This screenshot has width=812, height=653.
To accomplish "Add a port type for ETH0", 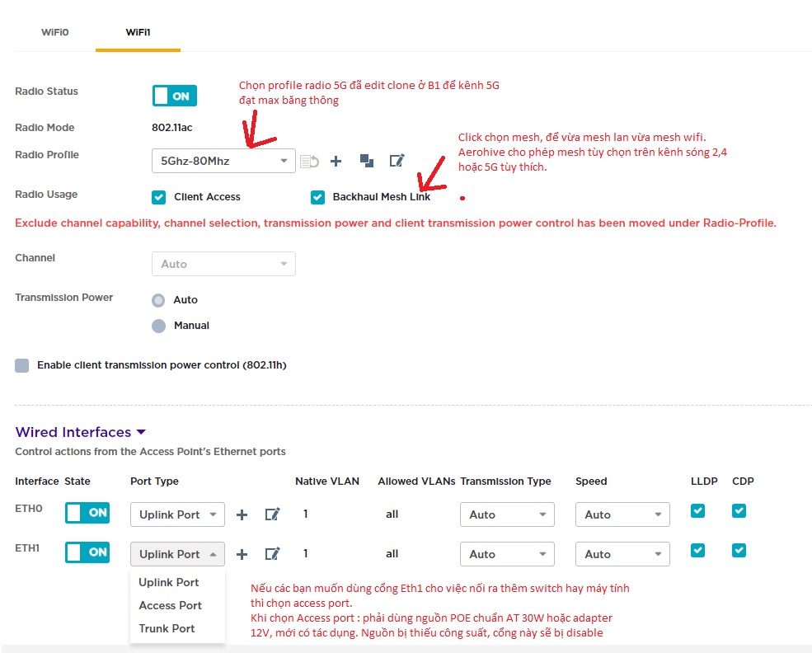I will [x=242, y=514].
